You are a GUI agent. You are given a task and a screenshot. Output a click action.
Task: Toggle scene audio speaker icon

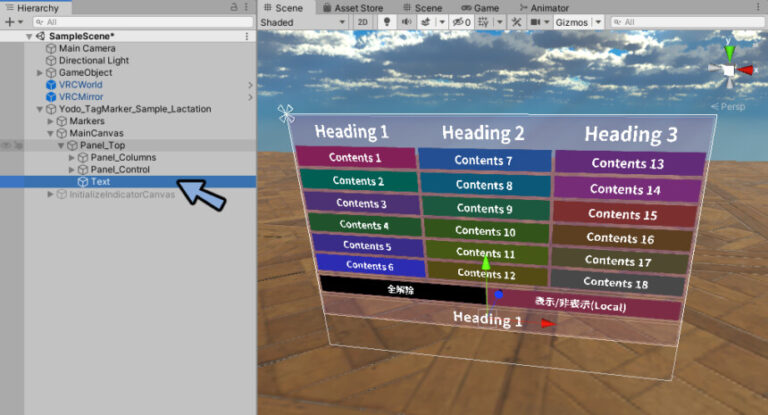406,22
